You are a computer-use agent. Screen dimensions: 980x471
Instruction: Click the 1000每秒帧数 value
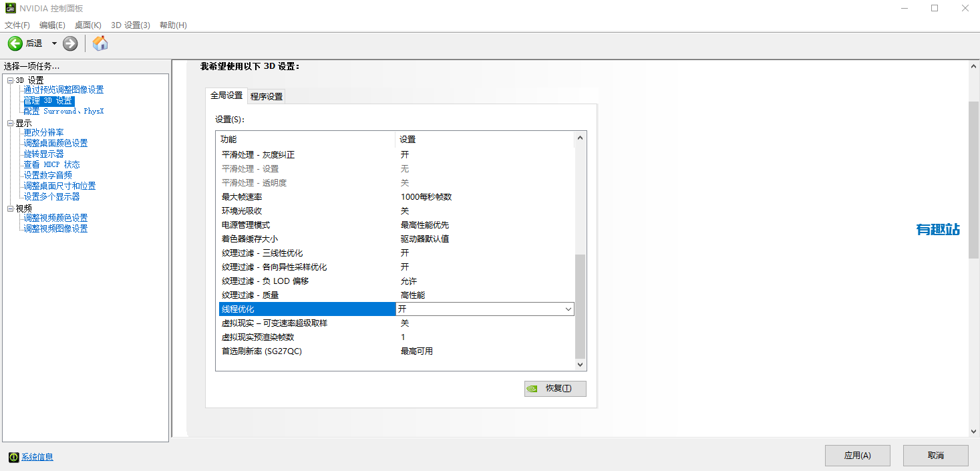426,196
